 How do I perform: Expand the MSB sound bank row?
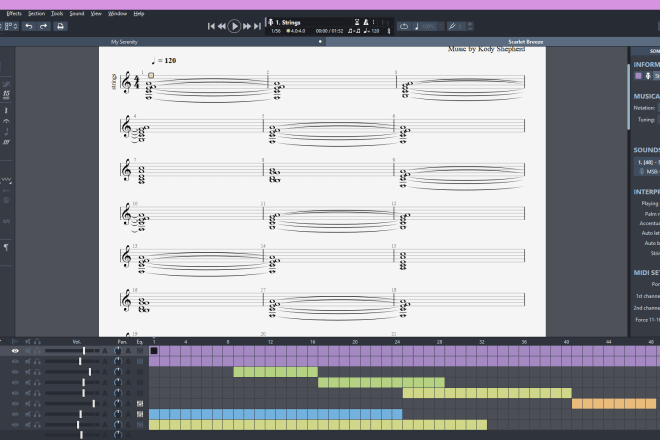click(x=647, y=171)
